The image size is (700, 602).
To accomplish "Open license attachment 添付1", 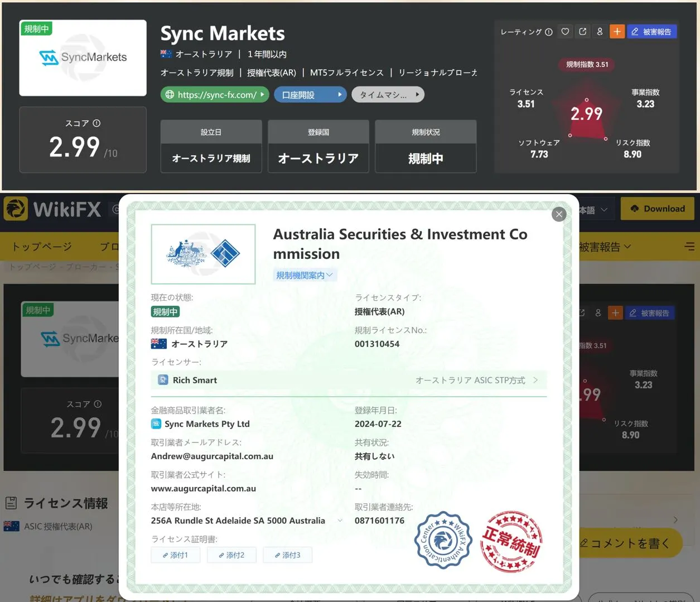I will pyautogui.click(x=175, y=555).
